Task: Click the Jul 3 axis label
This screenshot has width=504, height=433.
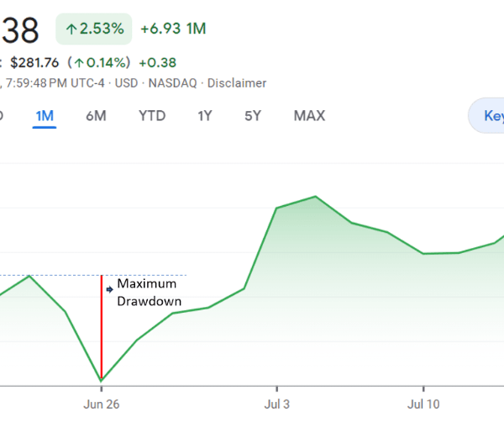Action: click(x=276, y=404)
